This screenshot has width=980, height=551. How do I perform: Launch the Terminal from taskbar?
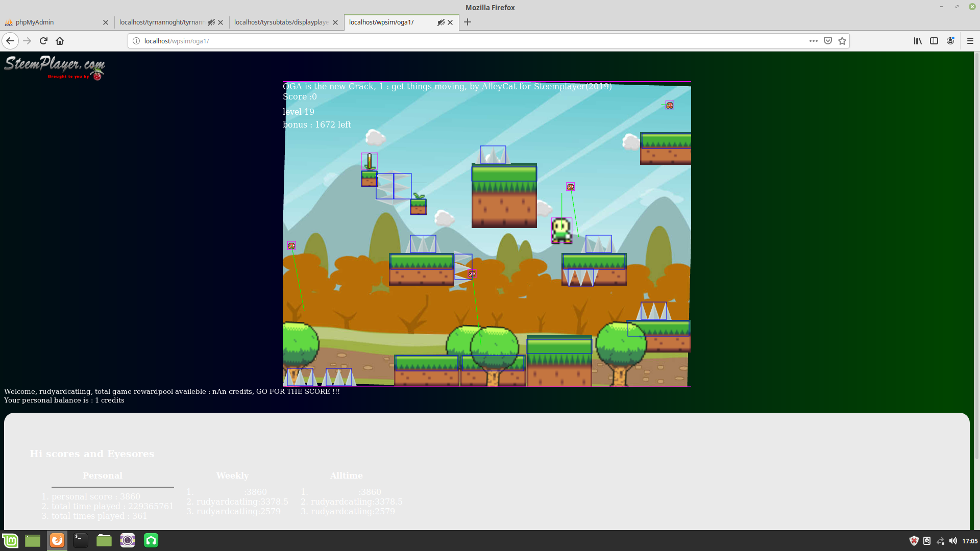click(81, 540)
